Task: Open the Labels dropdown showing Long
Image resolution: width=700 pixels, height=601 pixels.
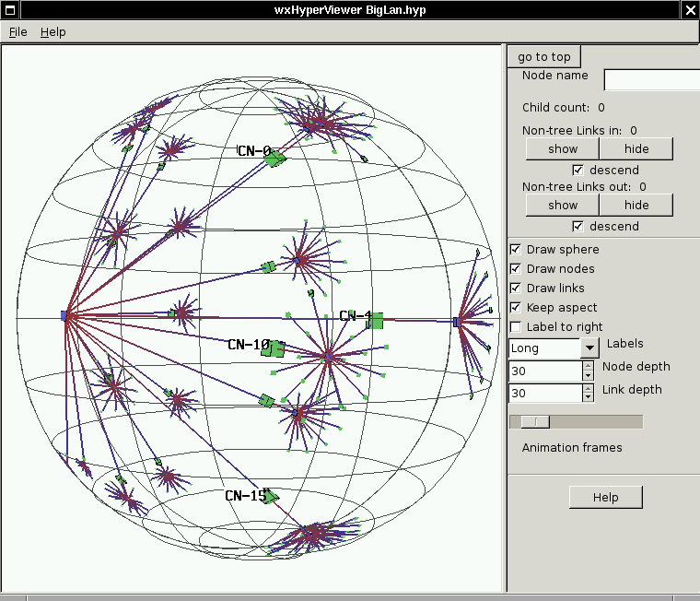Action: (x=589, y=348)
